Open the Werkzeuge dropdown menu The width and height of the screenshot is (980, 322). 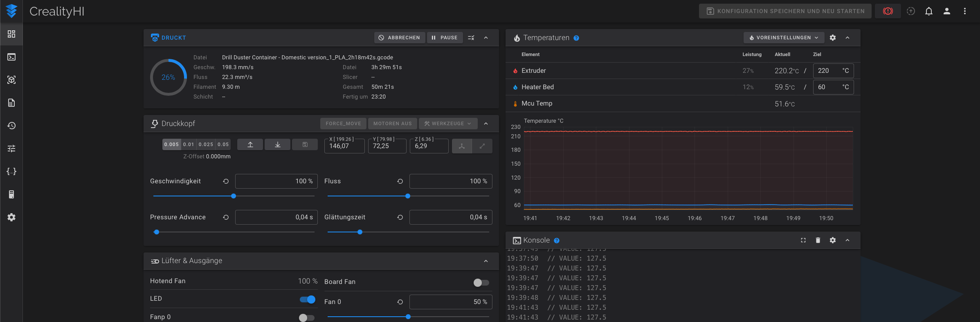pyautogui.click(x=448, y=124)
